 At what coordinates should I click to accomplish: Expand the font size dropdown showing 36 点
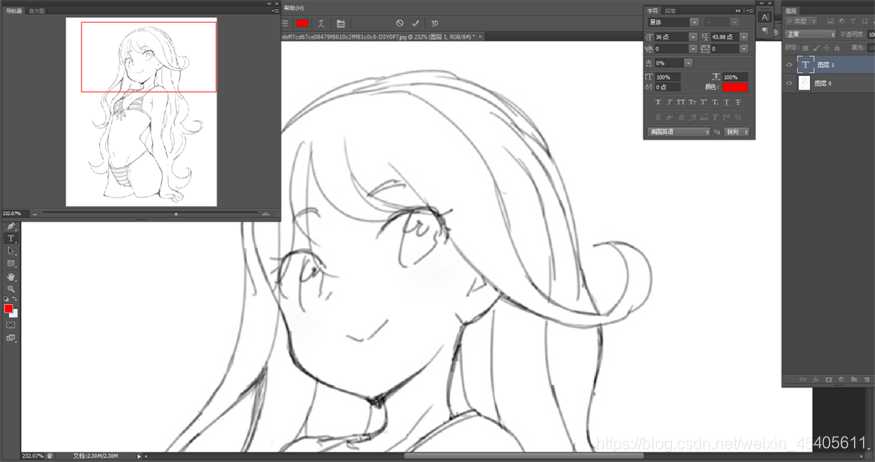coord(691,36)
